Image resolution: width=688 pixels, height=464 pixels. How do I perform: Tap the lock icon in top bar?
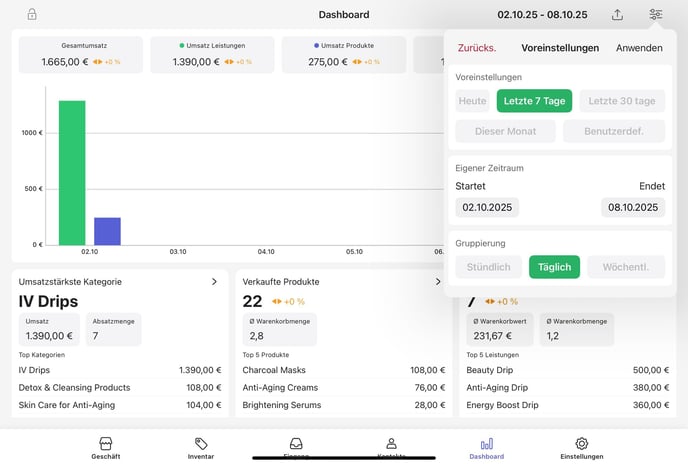pos(32,15)
